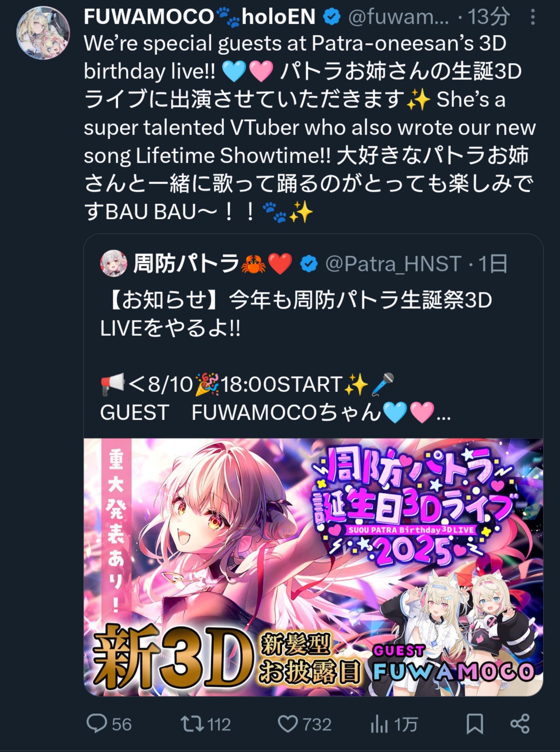
Task: Open 周防パトラ's small avatar in quoted tweet
Action: [x=113, y=264]
